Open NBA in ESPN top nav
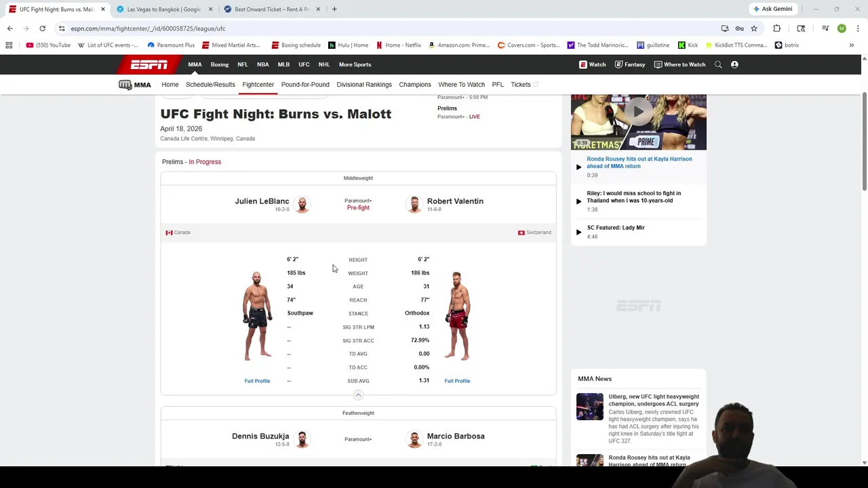Image resolution: width=868 pixels, height=488 pixels. coord(263,64)
